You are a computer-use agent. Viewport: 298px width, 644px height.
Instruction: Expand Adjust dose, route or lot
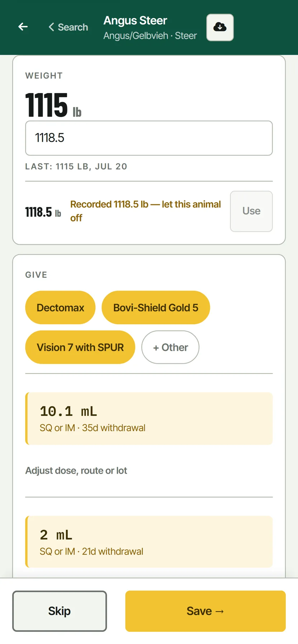[x=76, y=471]
